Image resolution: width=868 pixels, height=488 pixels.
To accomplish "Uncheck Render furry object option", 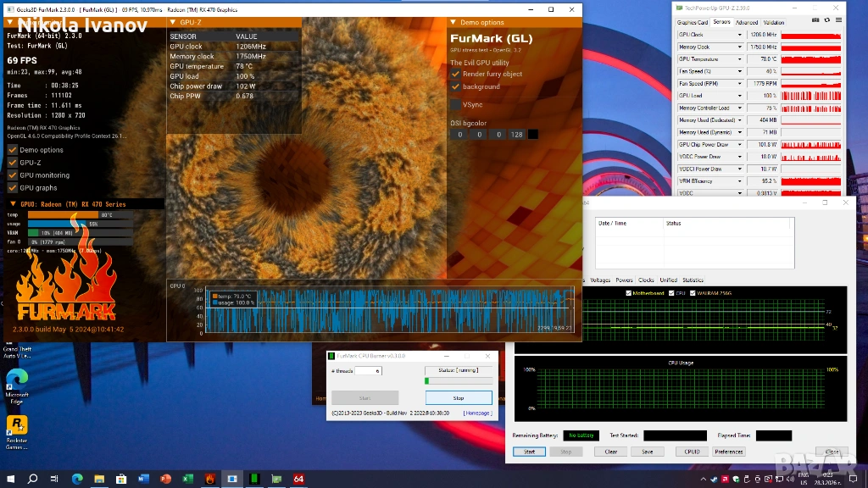I will [455, 74].
